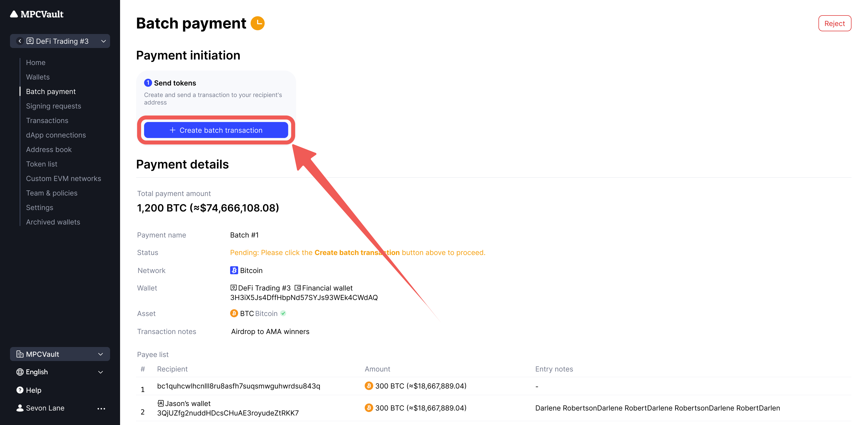Select the first payee recipient address
This screenshot has width=868, height=425.
(239, 386)
